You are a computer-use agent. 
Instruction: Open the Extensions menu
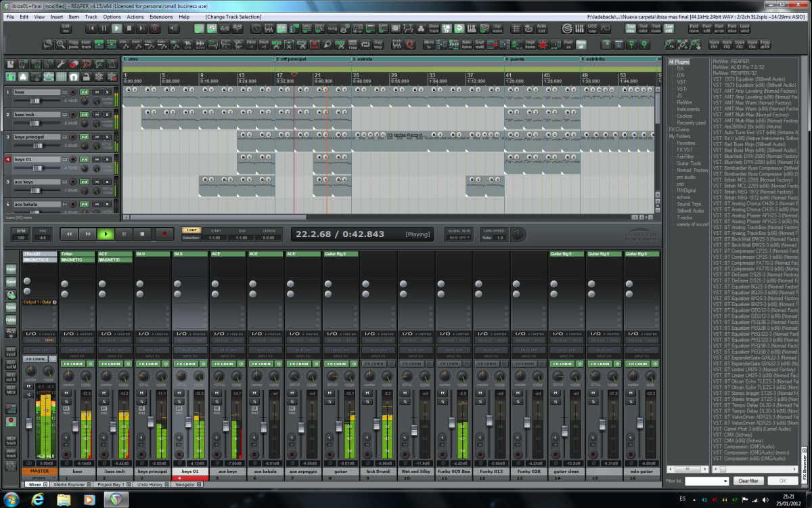point(161,16)
